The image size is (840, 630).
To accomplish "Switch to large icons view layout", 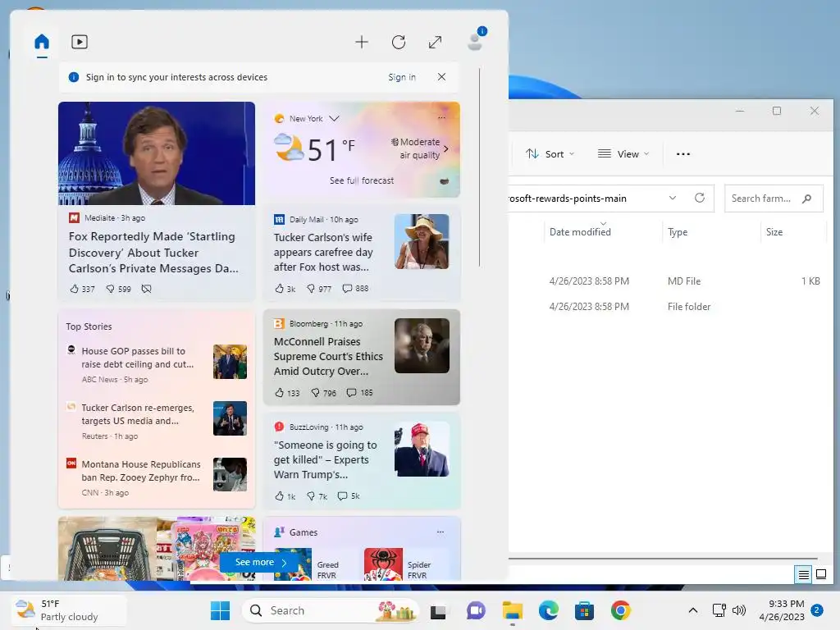I will click(821, 575).
